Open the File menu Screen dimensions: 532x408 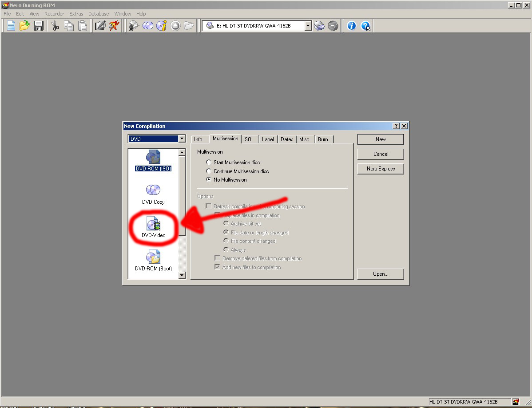click(x=7, y=14)
